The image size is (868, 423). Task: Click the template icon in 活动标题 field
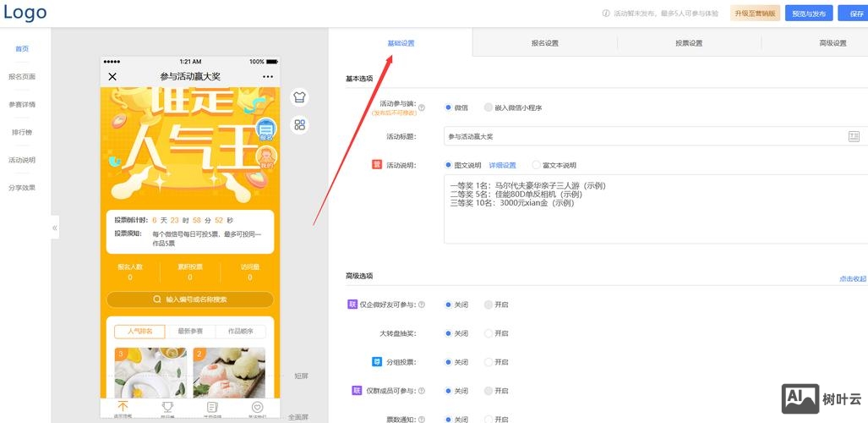click(x=854, y=136)
